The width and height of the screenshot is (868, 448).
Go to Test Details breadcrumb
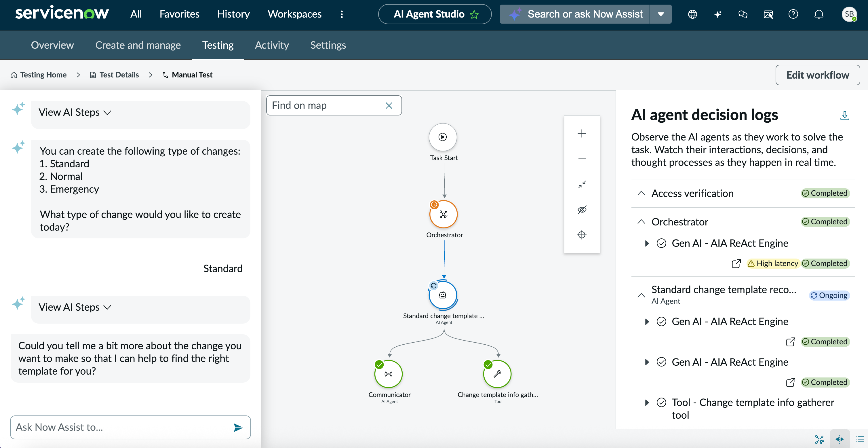pyautogui.click(x=115, y=75)
